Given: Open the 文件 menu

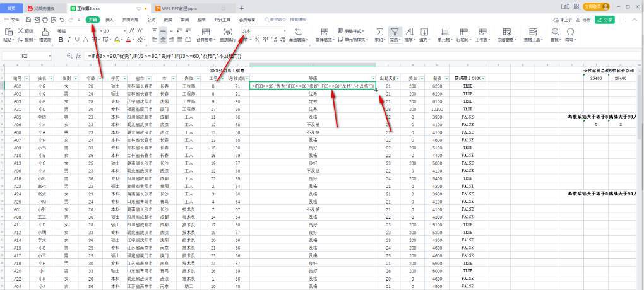Looking at the screenshot, I should click(12, 20).
